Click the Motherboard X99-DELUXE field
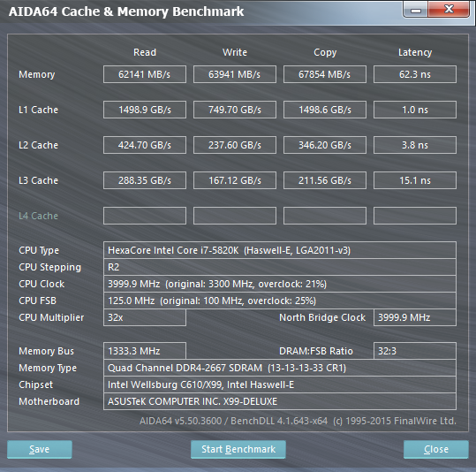The image size is (476, 472). [x=280, y=401]
